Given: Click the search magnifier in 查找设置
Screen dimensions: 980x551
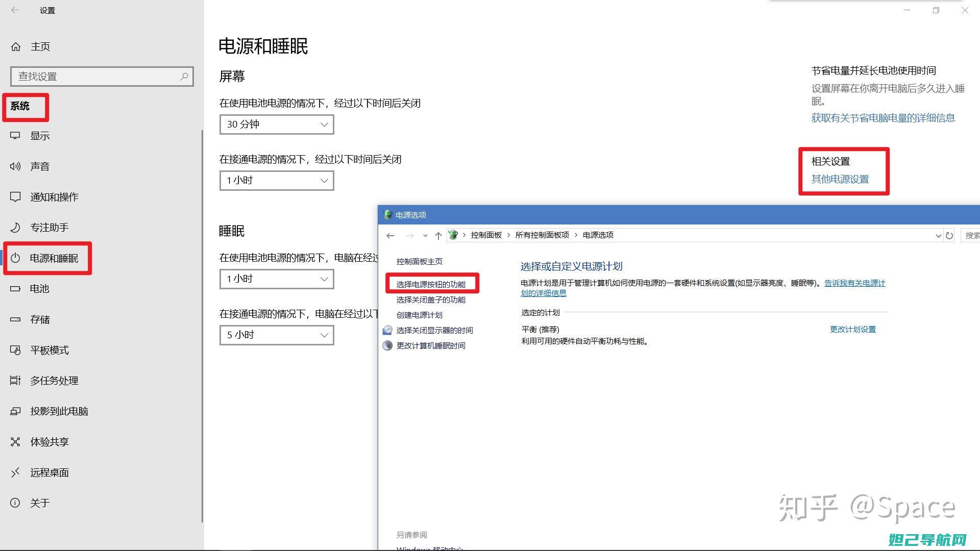Looking at the screenshot, I should [184, 77].
